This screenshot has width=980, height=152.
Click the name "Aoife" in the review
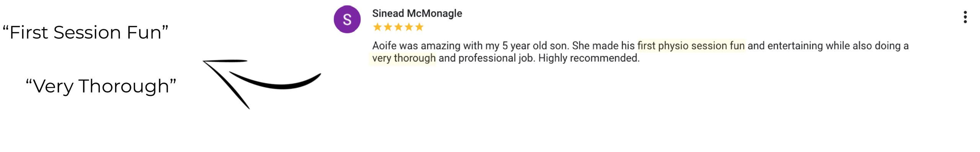pos(384,46)
